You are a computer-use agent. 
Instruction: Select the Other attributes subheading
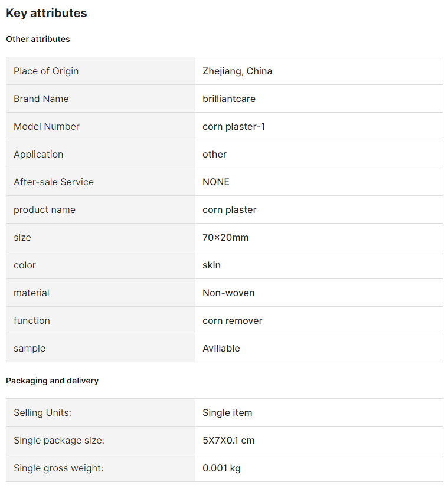(38, 39)
